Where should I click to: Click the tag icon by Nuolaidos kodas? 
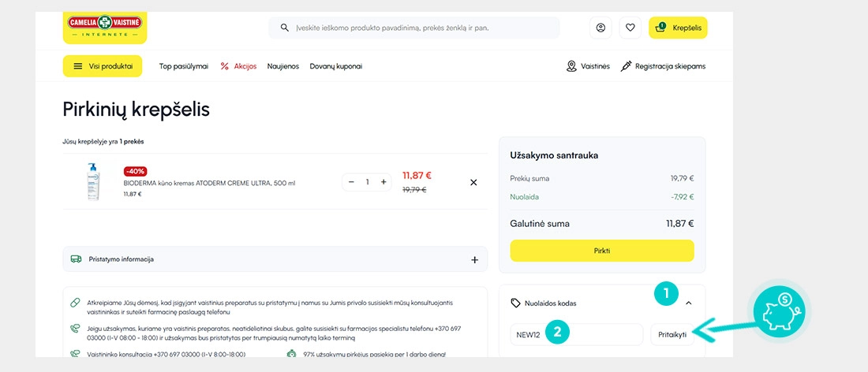point(515,303)
